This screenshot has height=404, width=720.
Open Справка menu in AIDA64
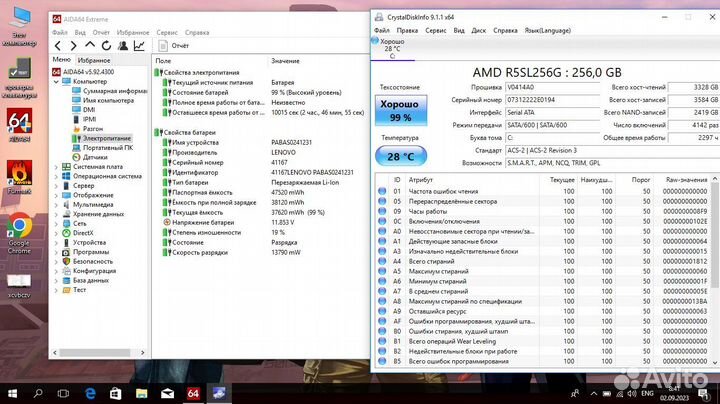click(197, 33)
